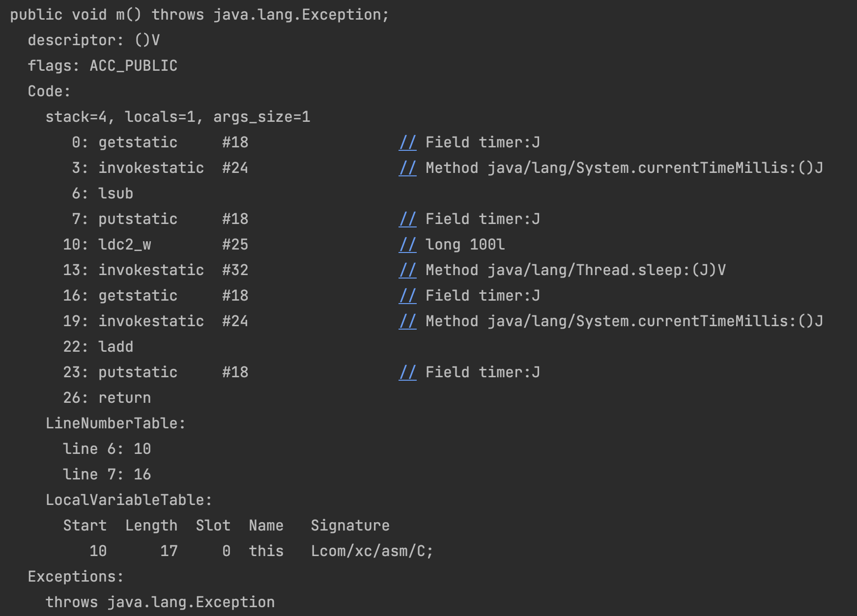Click the LocalVariableTable heading

[129, 500]
